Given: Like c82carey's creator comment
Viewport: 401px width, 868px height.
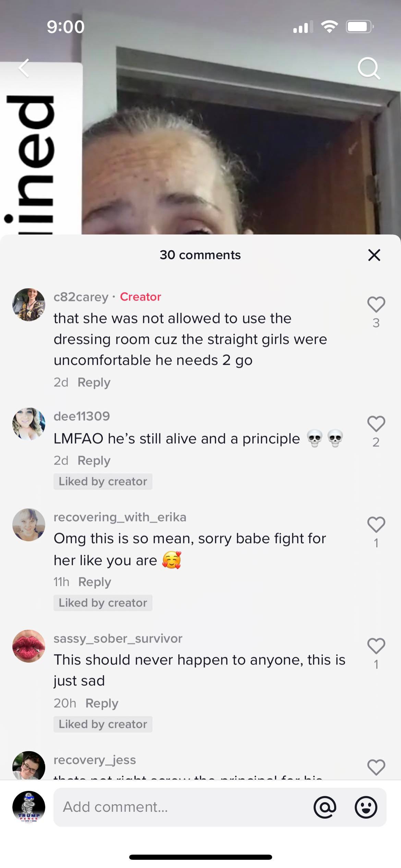Looking at the screenshot, I should 376,304.
